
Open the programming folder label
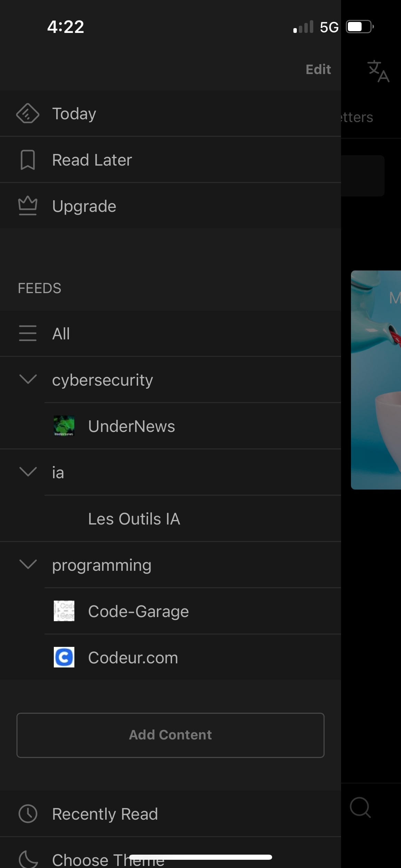tap(102, 565)
